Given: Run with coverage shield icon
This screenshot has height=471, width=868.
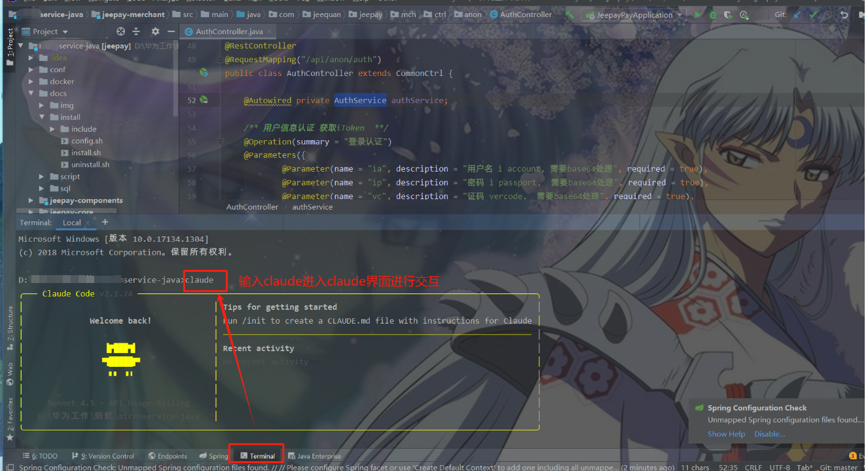Looking at the screenshot, I should 728,14.
